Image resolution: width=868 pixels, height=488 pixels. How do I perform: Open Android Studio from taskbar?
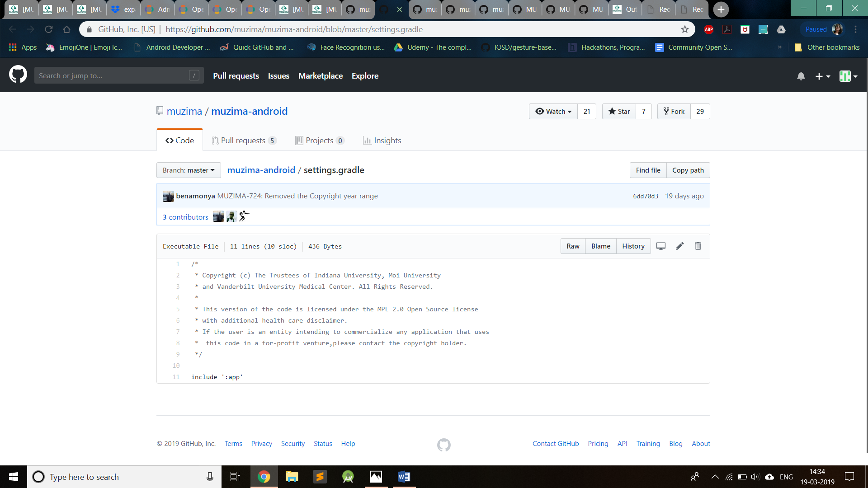pyautogui.click(x=348, y=477)
